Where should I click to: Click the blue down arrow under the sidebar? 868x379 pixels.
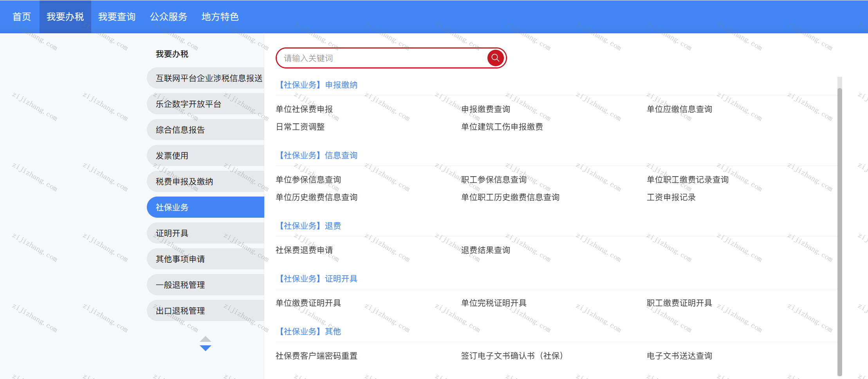[x=206, y=348]
